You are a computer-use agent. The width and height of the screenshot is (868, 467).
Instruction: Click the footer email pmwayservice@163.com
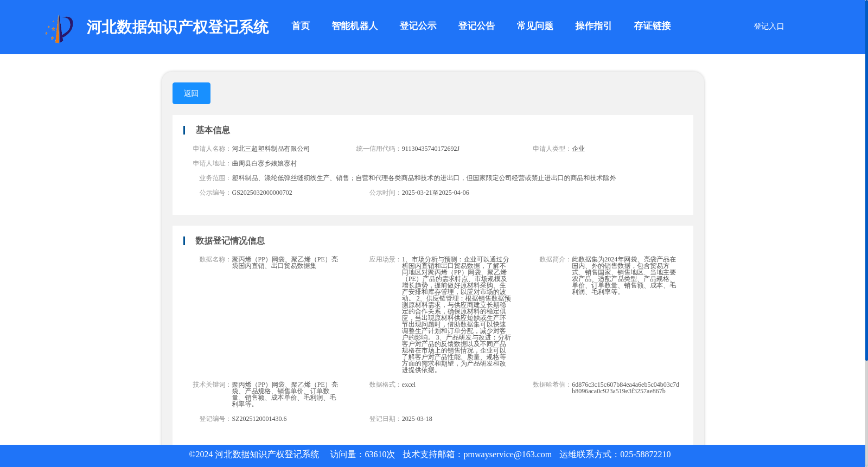coord(507,455)
